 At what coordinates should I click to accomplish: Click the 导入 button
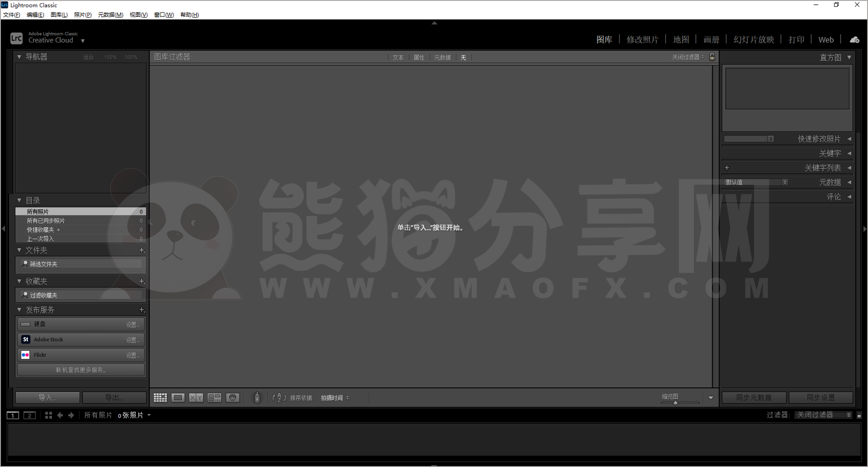tap(48, 397)
